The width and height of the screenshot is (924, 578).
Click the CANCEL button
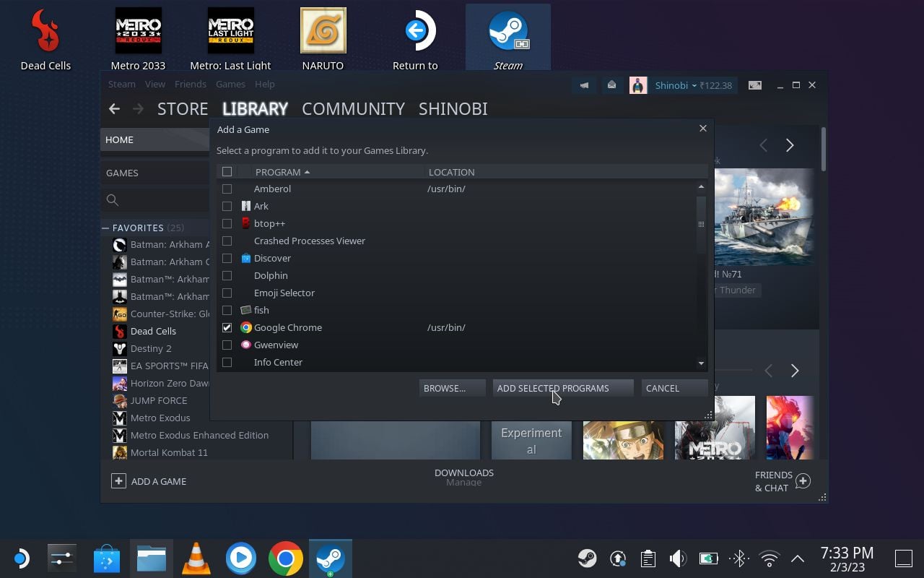click(674, 388)
